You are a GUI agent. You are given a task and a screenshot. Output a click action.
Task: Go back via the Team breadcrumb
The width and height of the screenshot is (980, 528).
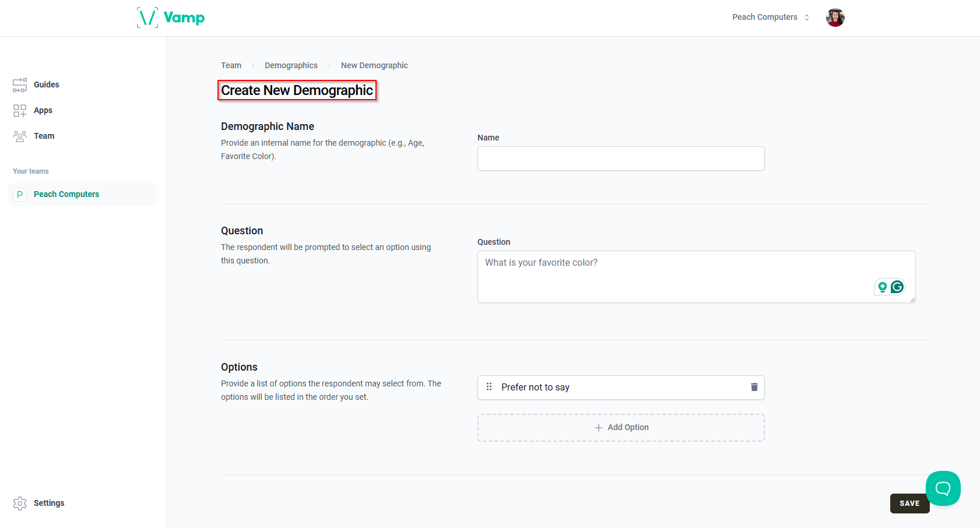231,65
